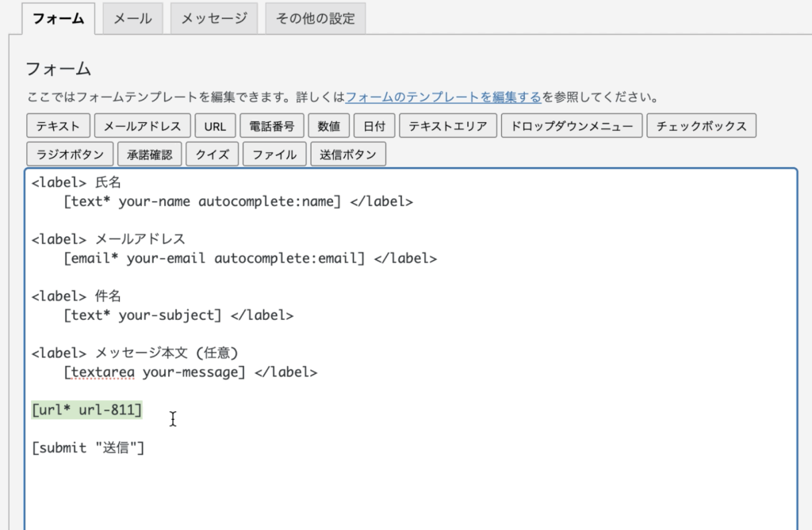Insert an 承諾確認 tag
This screenshot has width=812, height=530.
tap(150, 154)
